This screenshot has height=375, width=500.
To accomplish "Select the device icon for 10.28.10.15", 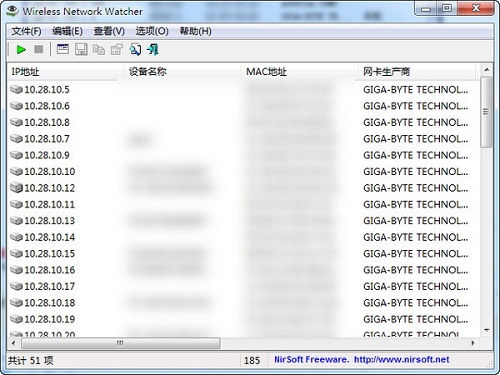I will tap(16, 254).
